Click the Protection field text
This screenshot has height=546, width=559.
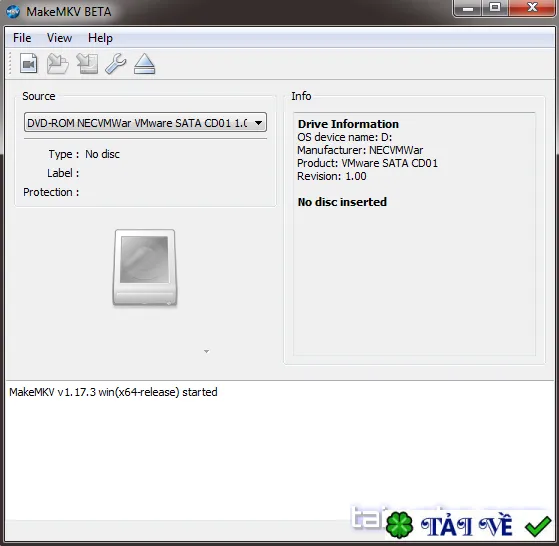pos(51,192)
